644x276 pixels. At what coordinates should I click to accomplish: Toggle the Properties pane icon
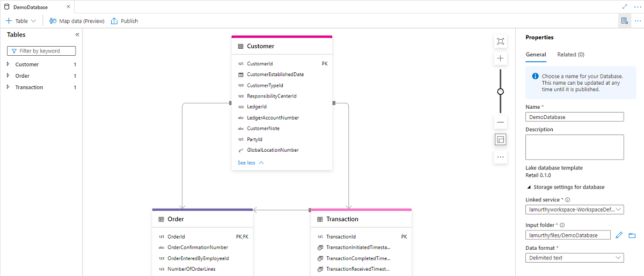click(x=624, y=21)
